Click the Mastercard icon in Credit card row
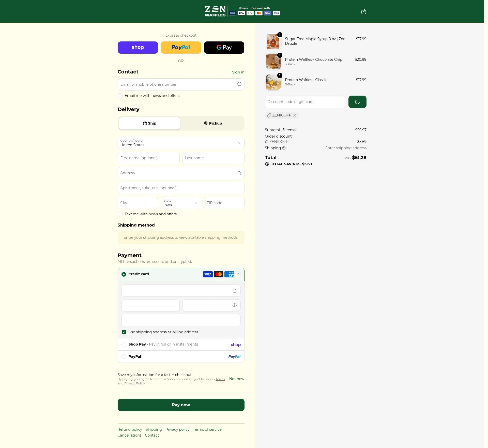This screenshot has width=488, height=448. coord(218,274)
